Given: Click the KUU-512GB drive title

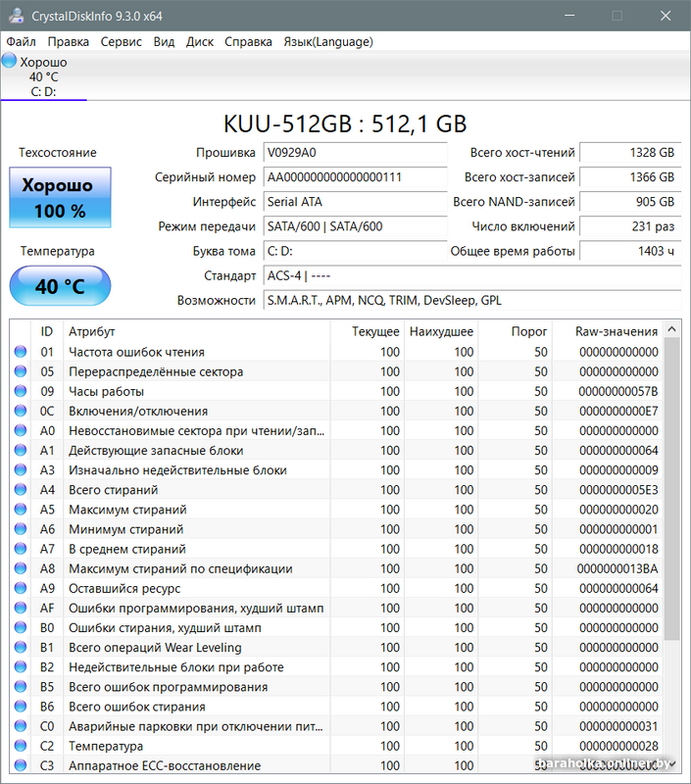Looking at the screenshot, I should [x=345, y=124].
